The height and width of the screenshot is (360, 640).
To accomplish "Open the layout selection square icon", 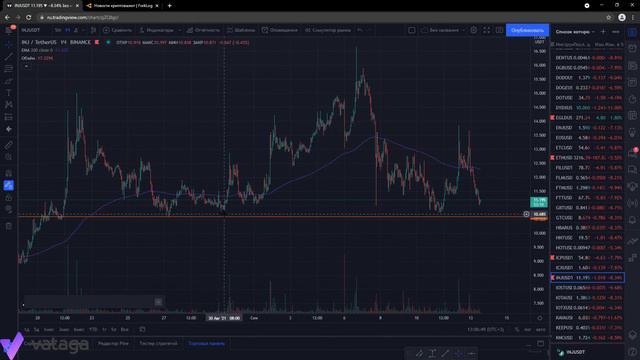I will tap(412, 30).
